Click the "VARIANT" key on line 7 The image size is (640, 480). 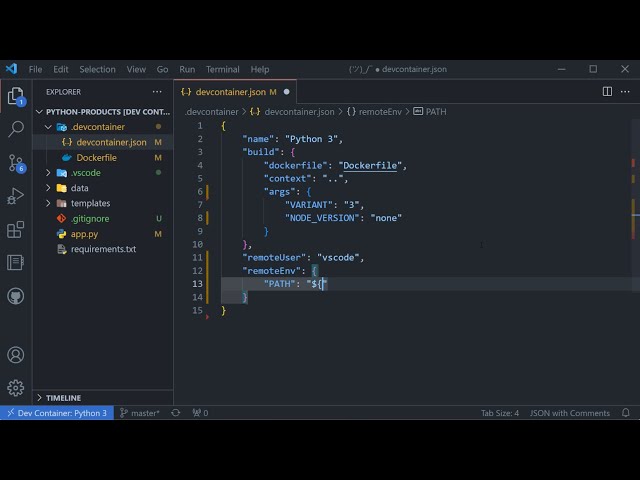(x=309, y=205)
